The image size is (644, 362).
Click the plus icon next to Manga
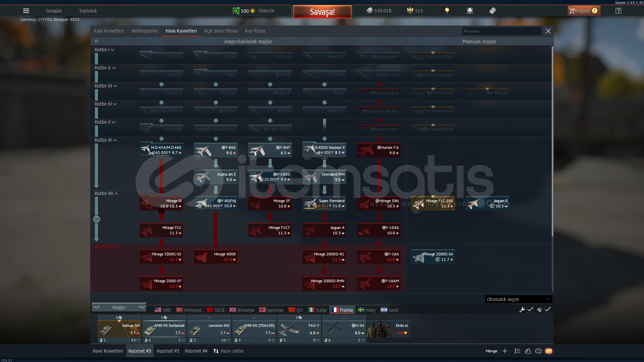pos(505,351)
